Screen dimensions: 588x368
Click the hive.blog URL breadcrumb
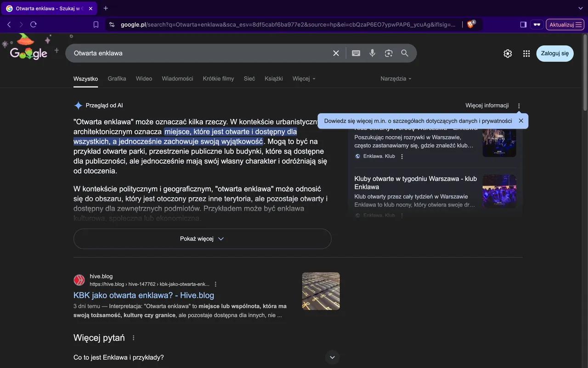coord(150,284)
